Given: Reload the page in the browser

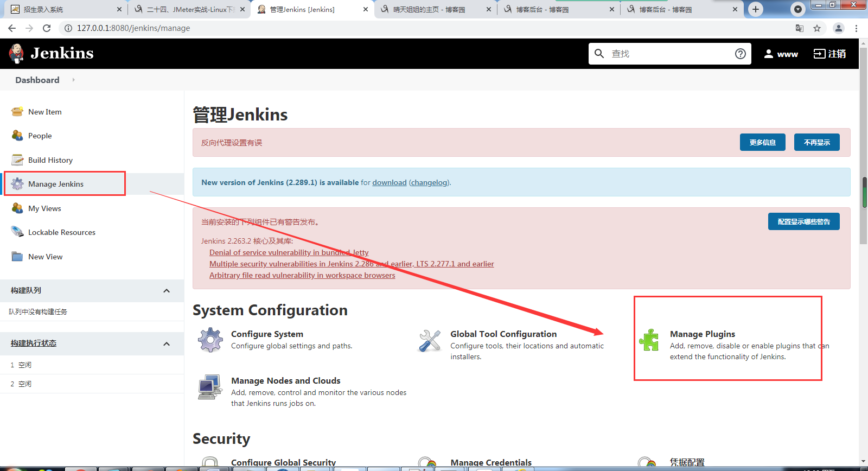Looking at the screenshot, I should 47,28.
